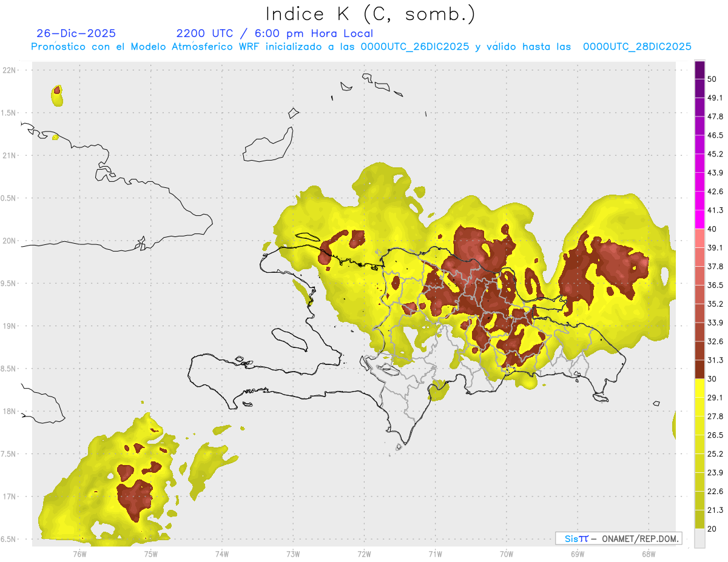Click the longitude axis label '73W'
The image size is (728, 562).
pos(293,554)
